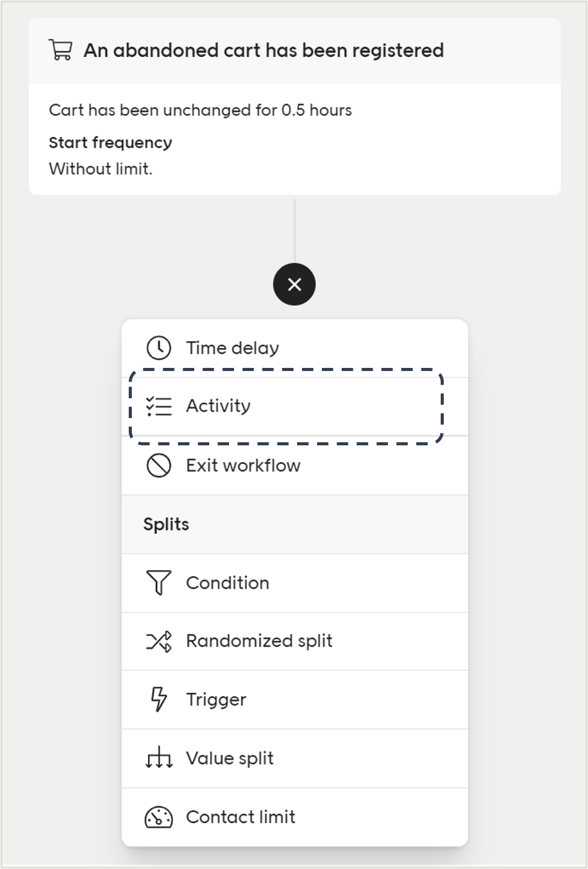Select the Trigger lightning bolt icon

(x=159, y=699)
